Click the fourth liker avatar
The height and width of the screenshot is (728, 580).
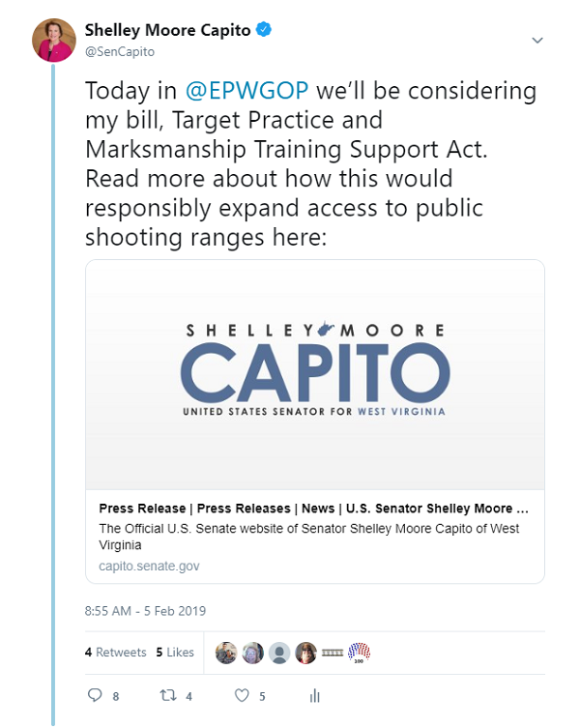306,653
